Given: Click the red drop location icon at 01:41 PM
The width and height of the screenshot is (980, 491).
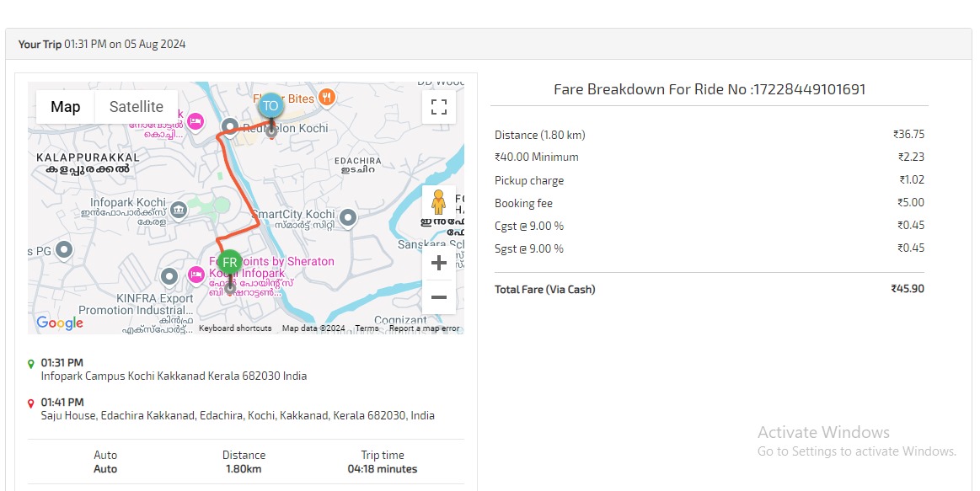Looking at the screenshot, I should 31,403.
